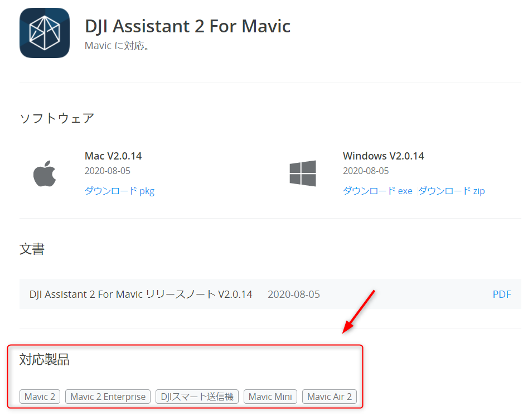Click the 文書 section heading
Viewport: 523px width, 420px height.
pyautogui.click(x=32, y=249)
